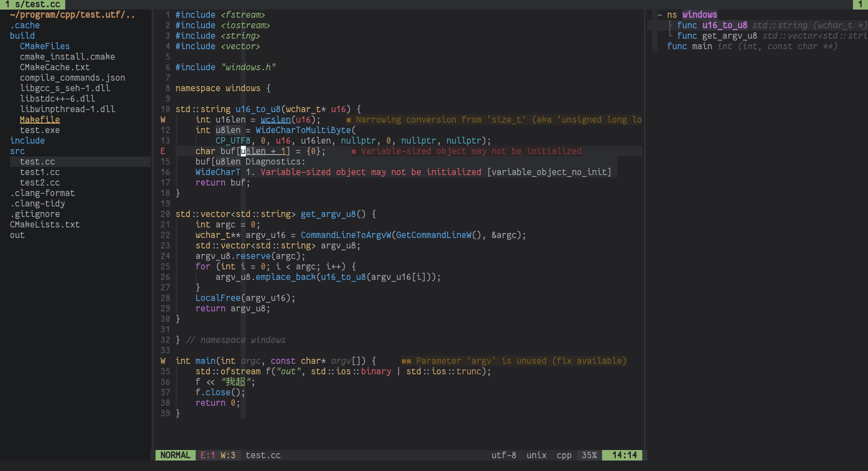Viewport: 868px width, 471px height.
Task: Jump to func main in the outline panel
Action: point(702,46)
